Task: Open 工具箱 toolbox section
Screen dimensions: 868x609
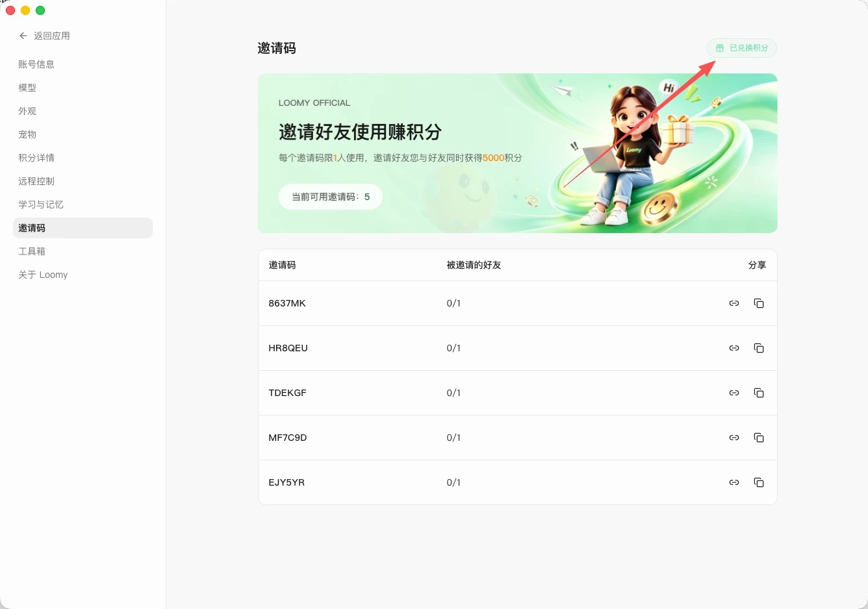Action: coord(83,251)
